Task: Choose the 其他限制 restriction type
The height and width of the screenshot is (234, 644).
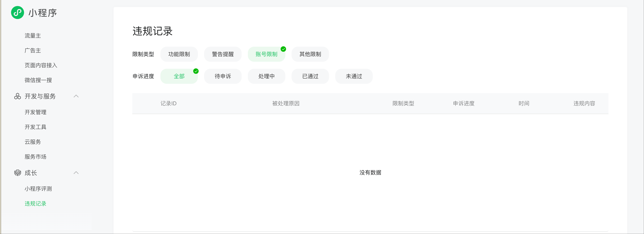Action: pos(310,54)
